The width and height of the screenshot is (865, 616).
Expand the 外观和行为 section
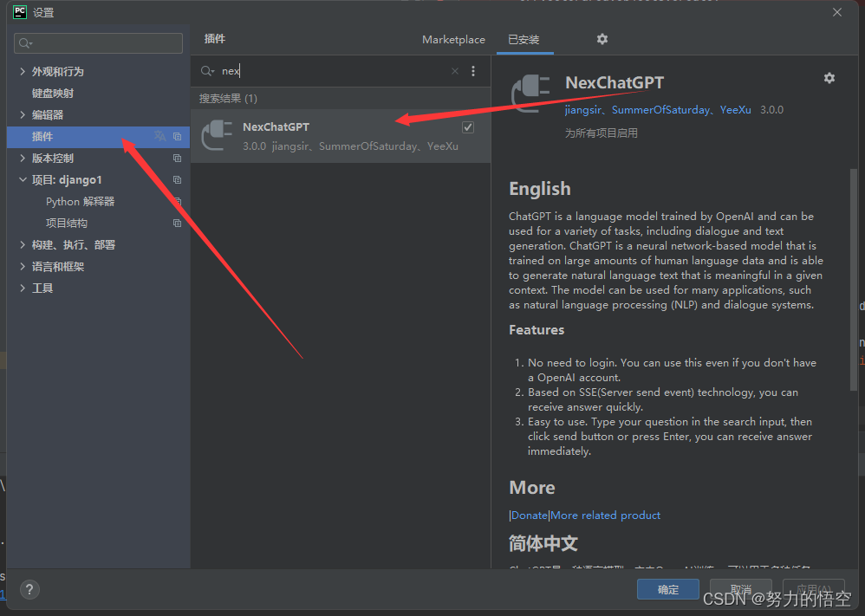click(x=23, y=71)
